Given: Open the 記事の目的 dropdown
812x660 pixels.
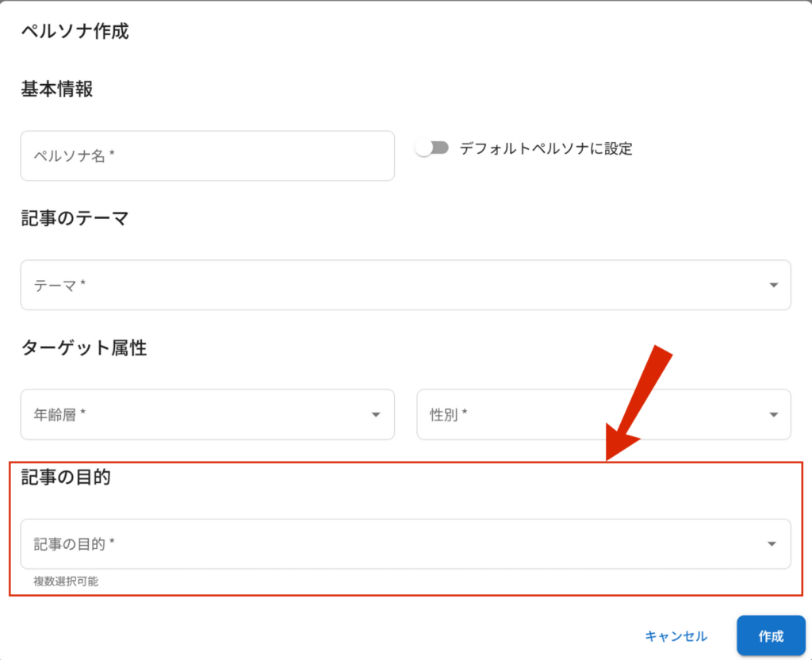Looking at the screenshot, I should pyautogui.click(x=405, y=544).
